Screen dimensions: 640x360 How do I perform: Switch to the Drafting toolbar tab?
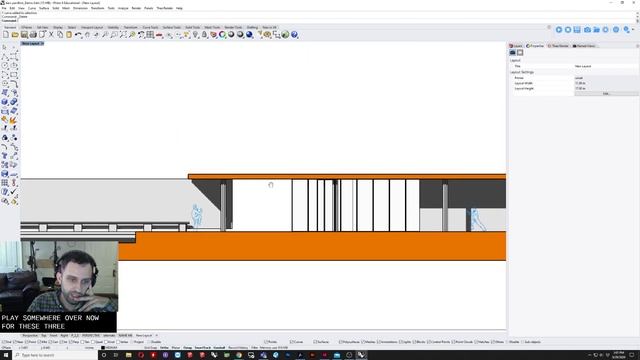tap(252, 27)
